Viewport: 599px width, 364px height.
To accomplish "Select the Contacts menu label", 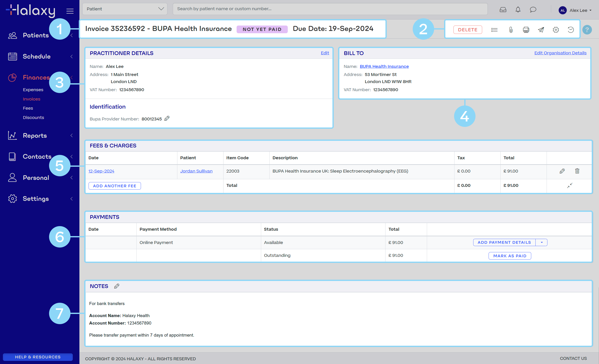I will 37,157.
